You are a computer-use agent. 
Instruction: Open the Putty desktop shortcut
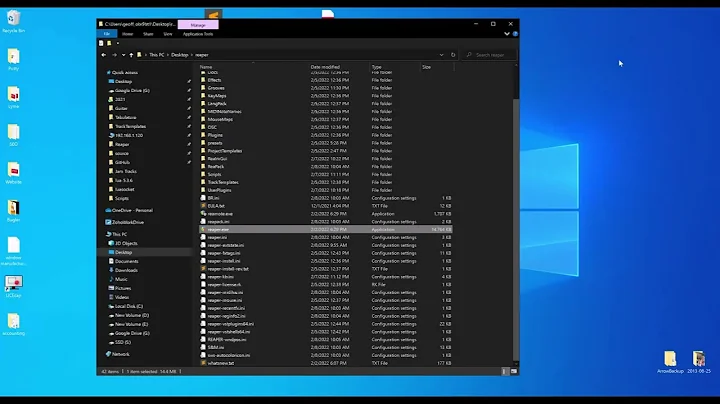(13, 59)
